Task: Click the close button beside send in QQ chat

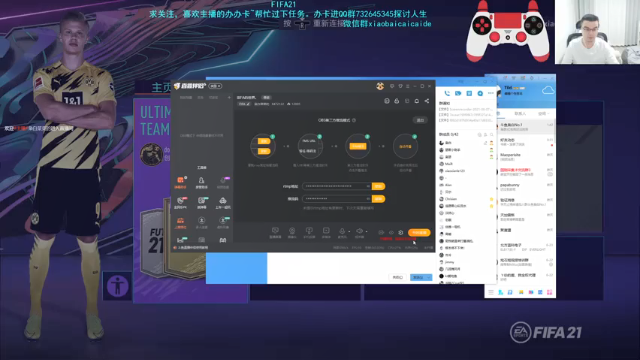Action: pos(398,278)
